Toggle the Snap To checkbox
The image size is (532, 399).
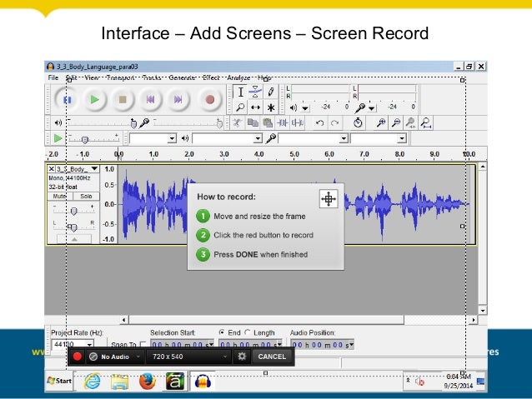pos(143,344)
